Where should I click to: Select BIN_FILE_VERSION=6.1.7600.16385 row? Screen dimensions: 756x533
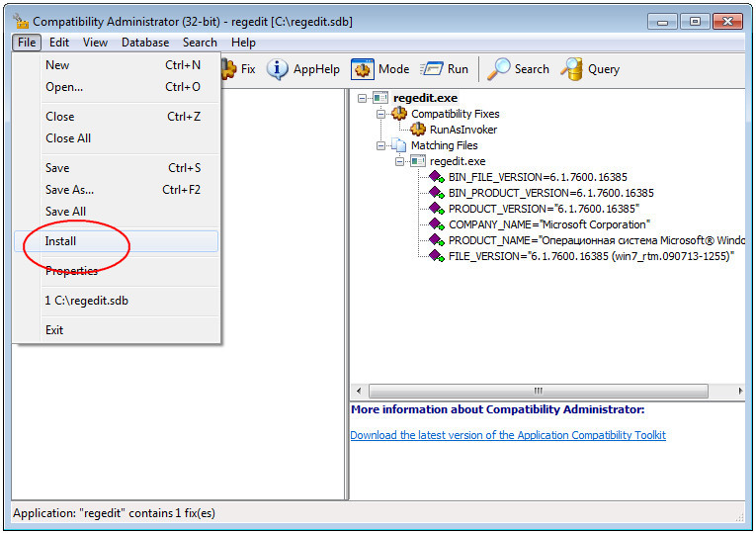click(538, 177)
